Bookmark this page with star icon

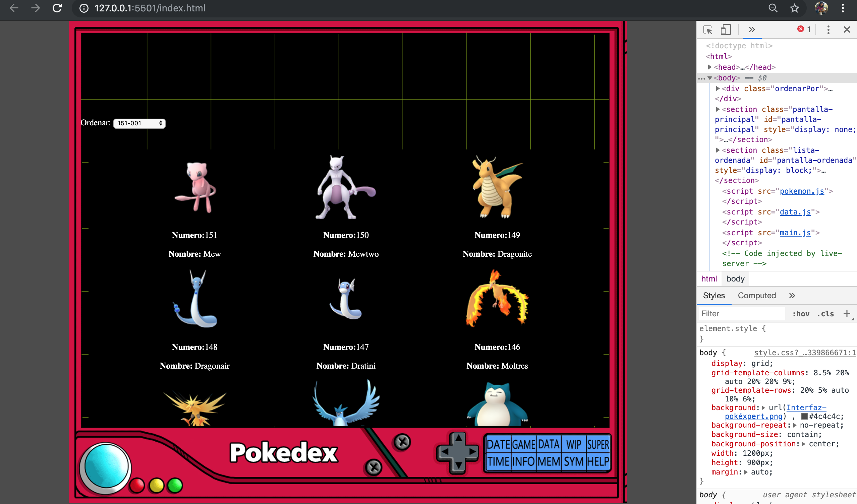pyautogui.click(x=794, y=8)
